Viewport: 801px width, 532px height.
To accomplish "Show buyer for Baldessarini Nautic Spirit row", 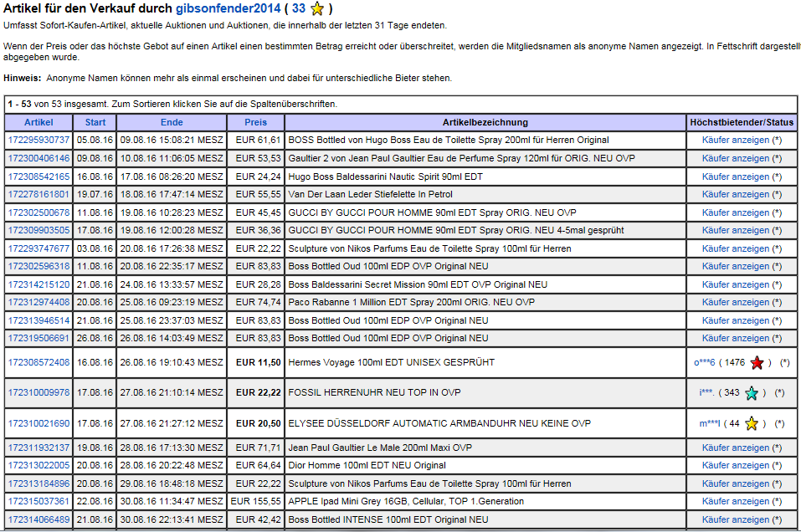I will [736, 176].
